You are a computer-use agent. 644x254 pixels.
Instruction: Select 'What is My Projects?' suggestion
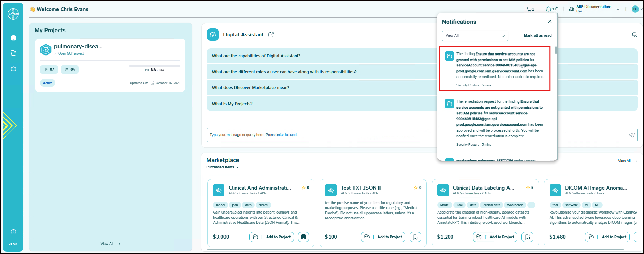coord(232,104)
